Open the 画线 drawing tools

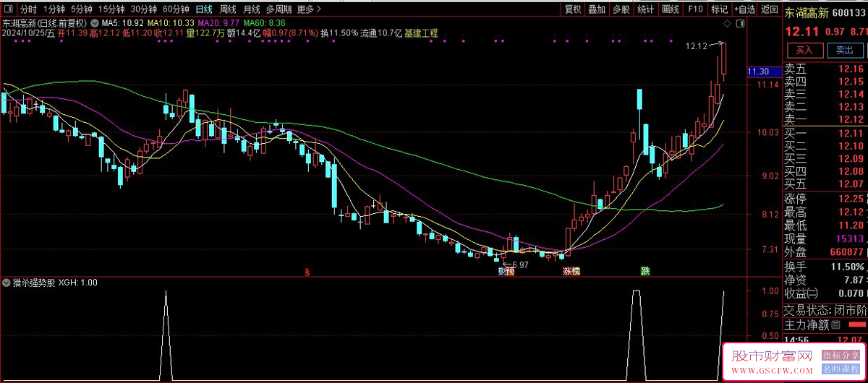[671, 9]
